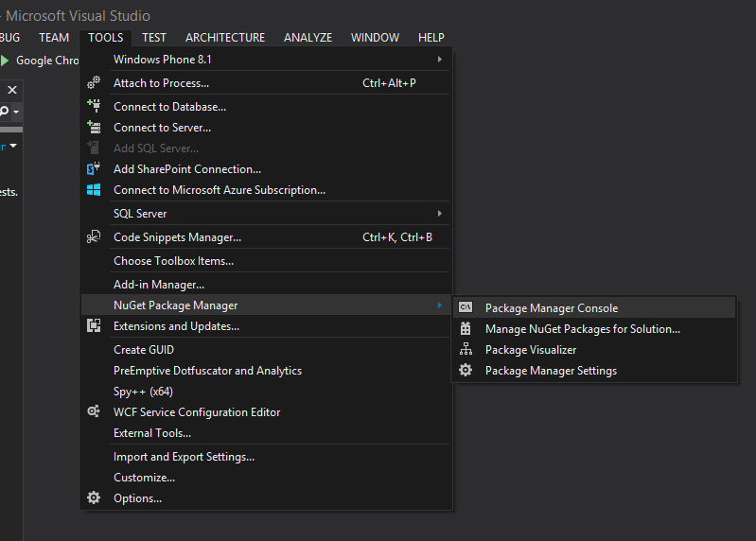
Task: Open Extensions and Updates... entry
Action: click(x=266, y=326)
